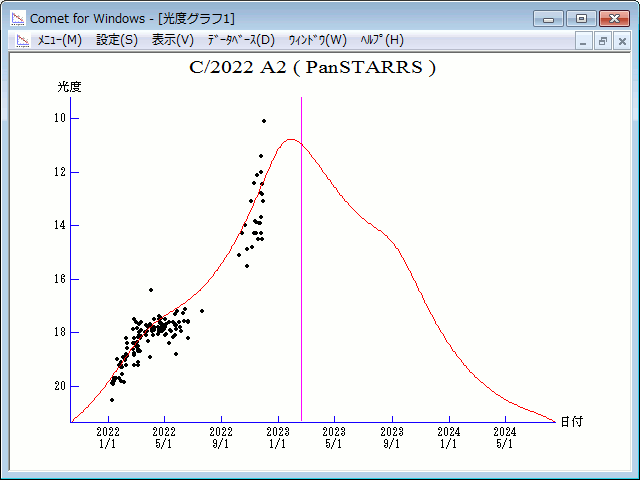Click the Comet for Windows title bar icon
The width and height of the screenshot is (640, 480).
[17, 18]
